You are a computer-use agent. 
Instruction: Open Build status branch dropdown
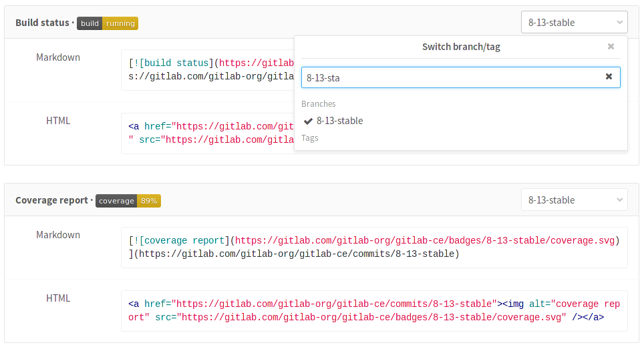[x=574, y=23]
